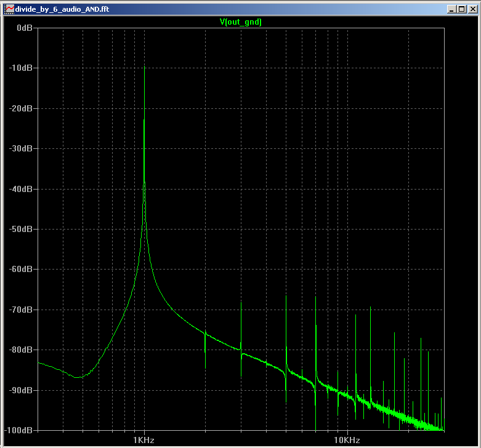Click the -50dB vertical axis label
The height and width of the screenshot is (448, 481).
(22, 229)
